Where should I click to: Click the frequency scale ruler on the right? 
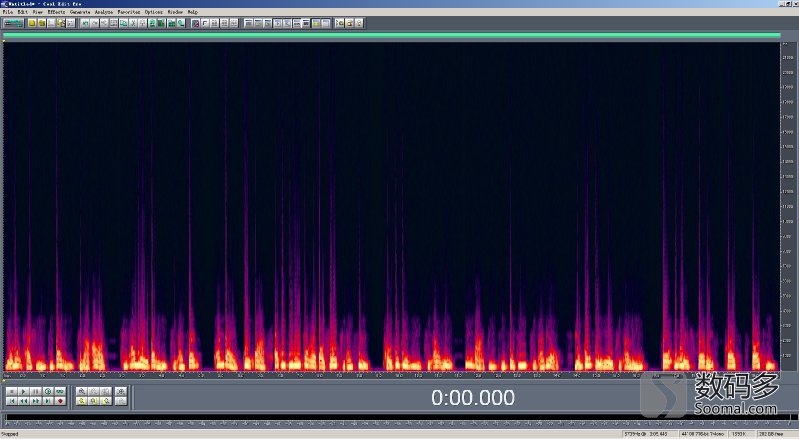pos(787,206)
